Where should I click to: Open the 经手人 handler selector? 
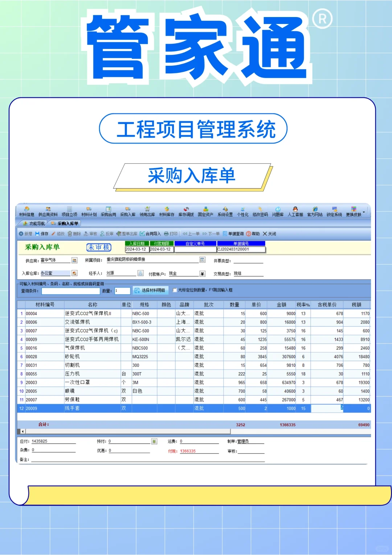pos(140,273)
